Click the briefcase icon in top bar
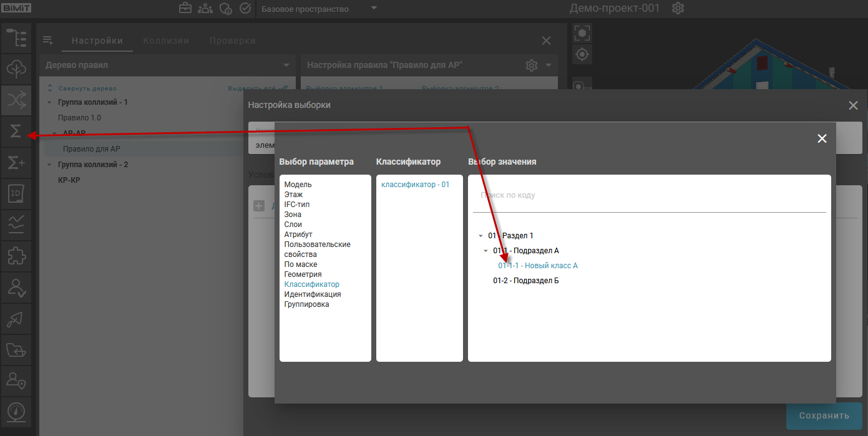The image size is (868, 436). [185, 9]
